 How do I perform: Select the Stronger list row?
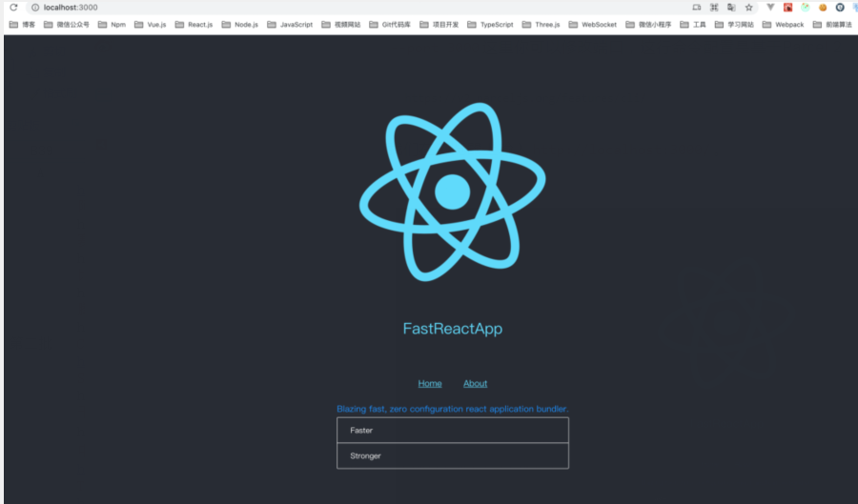point(453,456)
